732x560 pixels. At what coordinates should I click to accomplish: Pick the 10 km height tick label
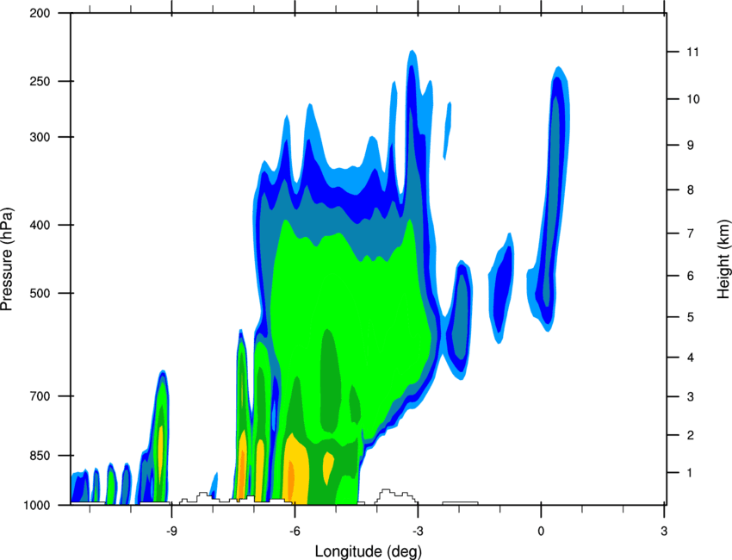pos(692,99)
